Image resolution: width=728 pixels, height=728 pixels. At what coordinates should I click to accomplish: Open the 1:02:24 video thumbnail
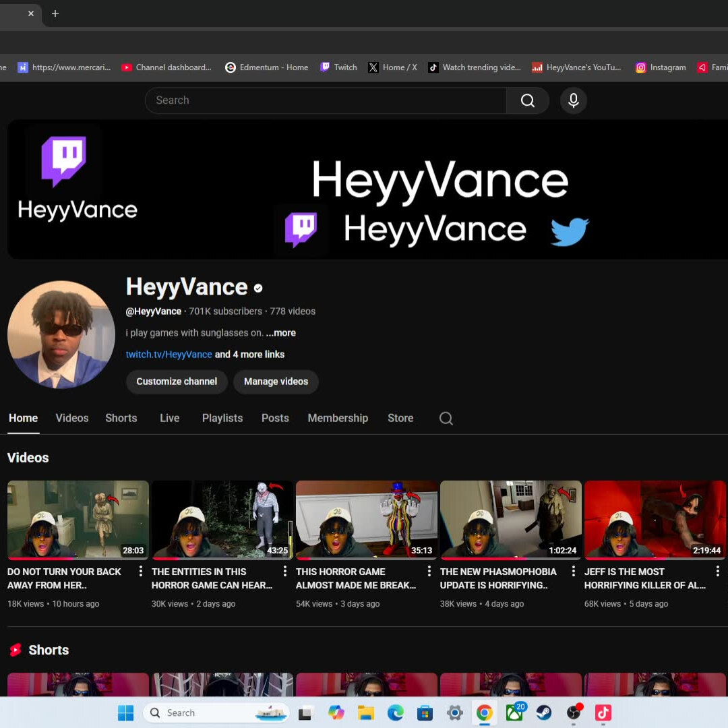pos(511,520)
